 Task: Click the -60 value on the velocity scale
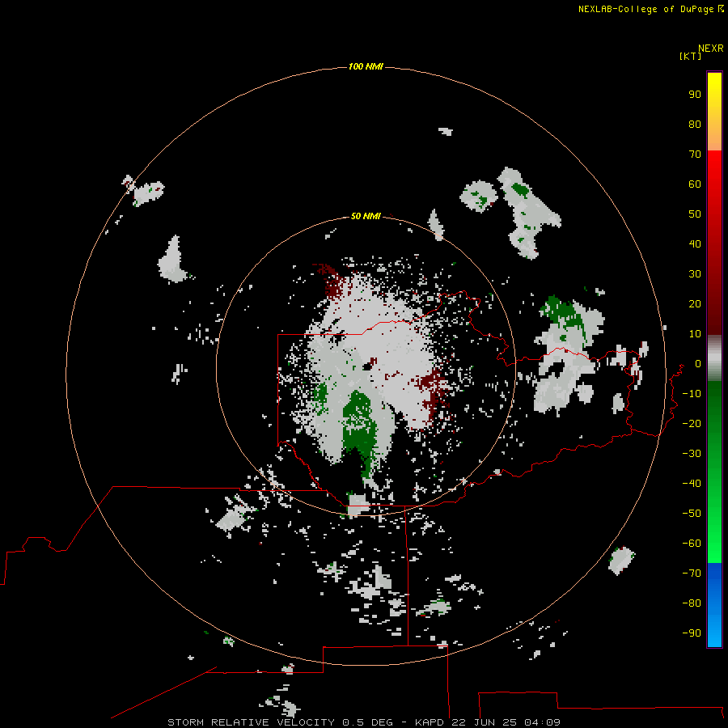pyautogui.click(x=692, y=544)
